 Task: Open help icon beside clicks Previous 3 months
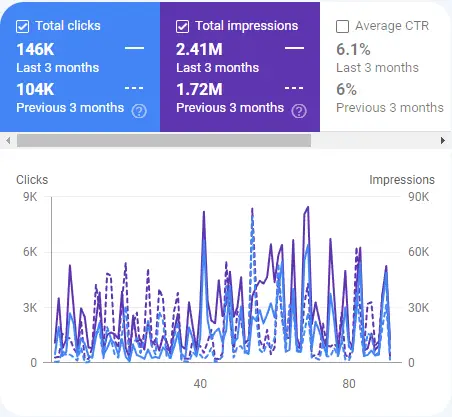coord(139,111)
